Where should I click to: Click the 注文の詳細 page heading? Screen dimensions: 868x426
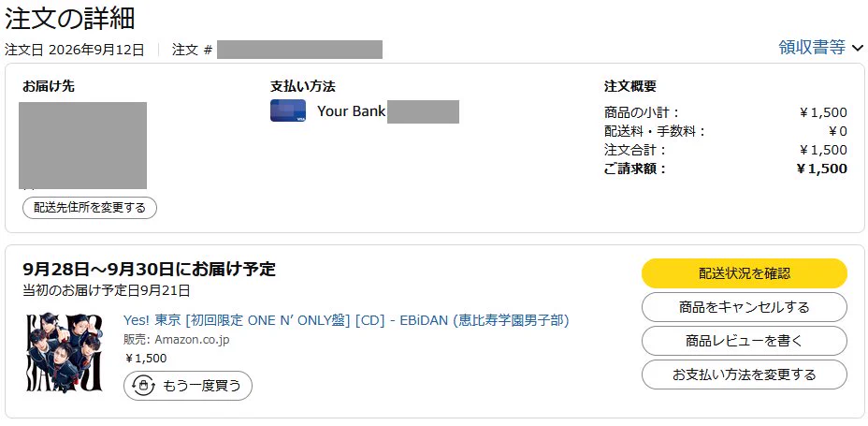pyautogui.click(x=70, y=19)
